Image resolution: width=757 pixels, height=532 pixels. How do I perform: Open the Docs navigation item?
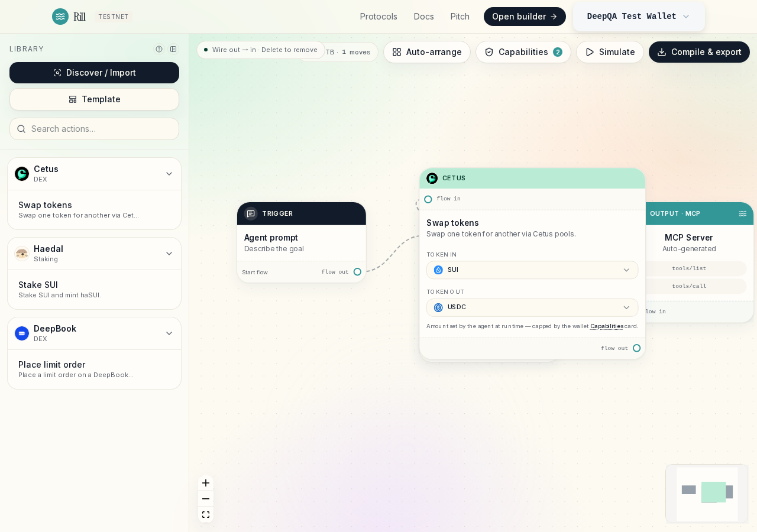[424, 17]
